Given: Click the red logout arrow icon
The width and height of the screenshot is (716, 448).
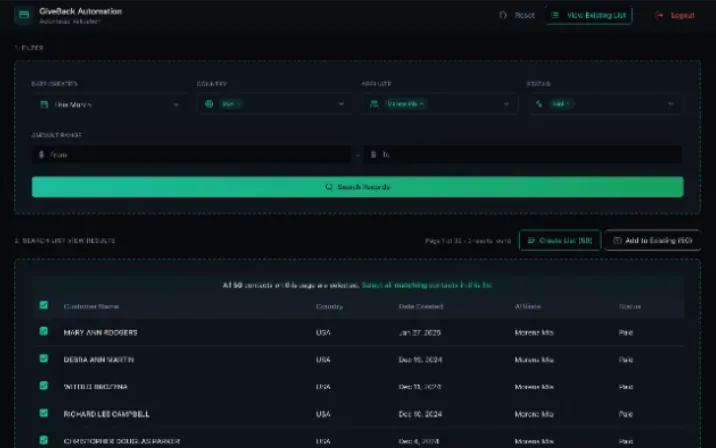Looking at the screenshot, I should click(659, 15).
